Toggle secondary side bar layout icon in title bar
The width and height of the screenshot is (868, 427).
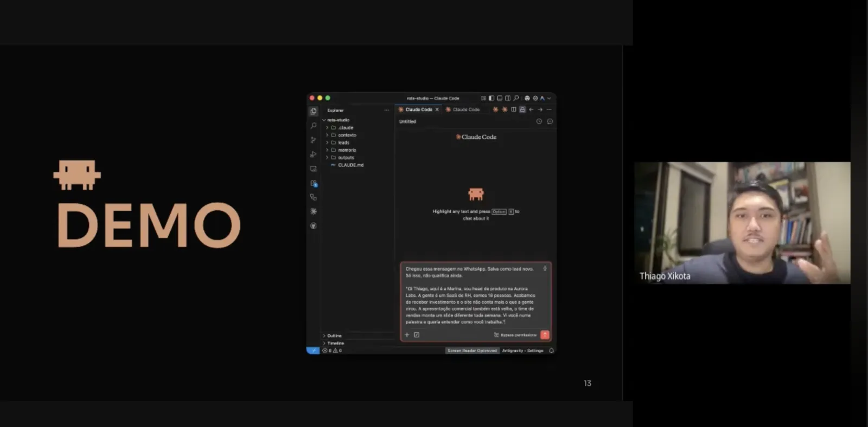click(508, 98)
